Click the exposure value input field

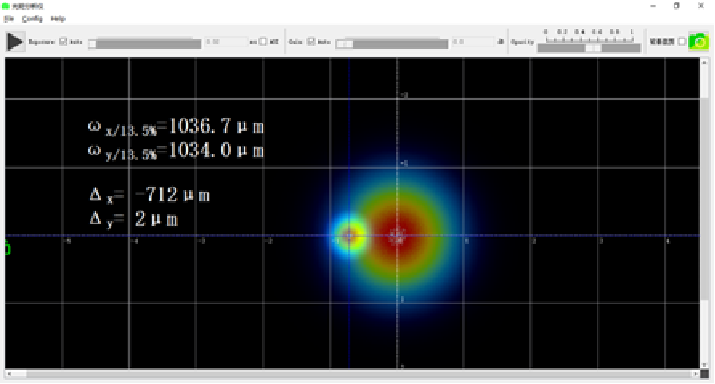pos(226,42)
